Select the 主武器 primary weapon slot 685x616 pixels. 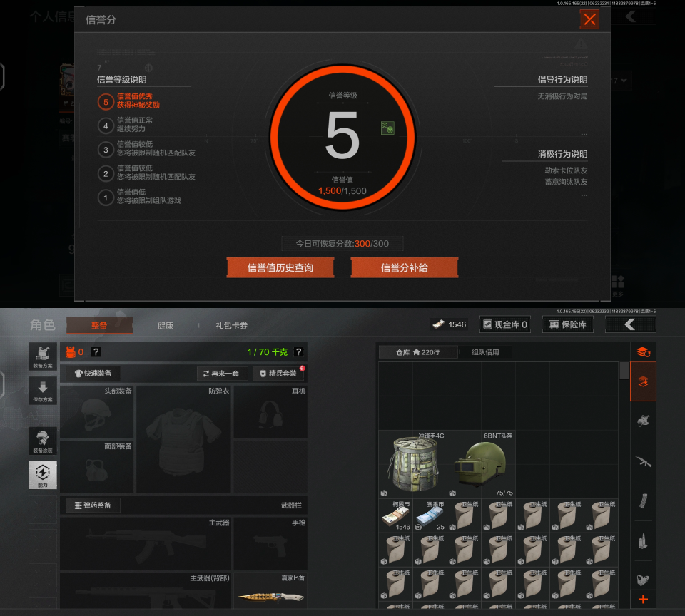click(x=146, y=543)
